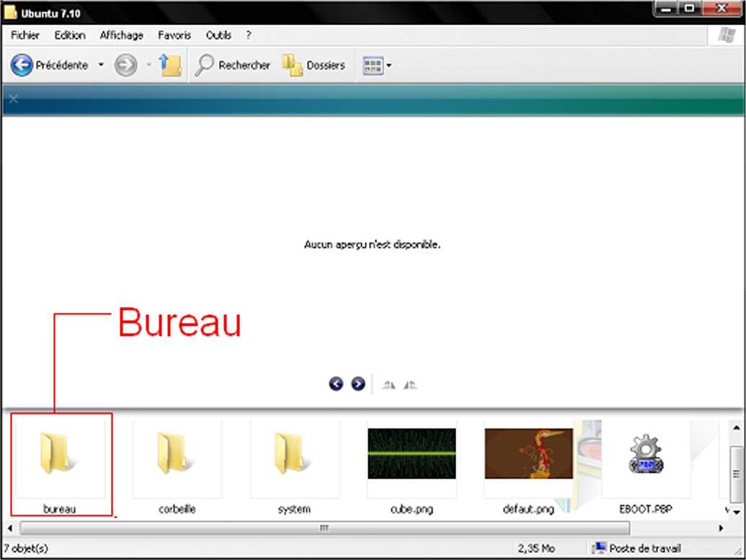The width and height of the screenshot is (746, 560).
Task: Expand the Forward history dropdown arrow
Action: pos(148,65)
